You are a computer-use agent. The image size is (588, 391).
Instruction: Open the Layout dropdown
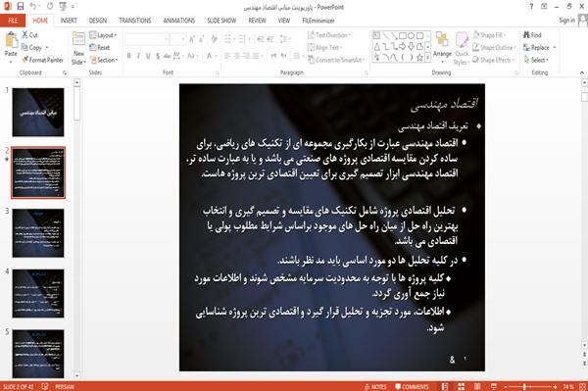pyautogui.click(x=103, y=35)
